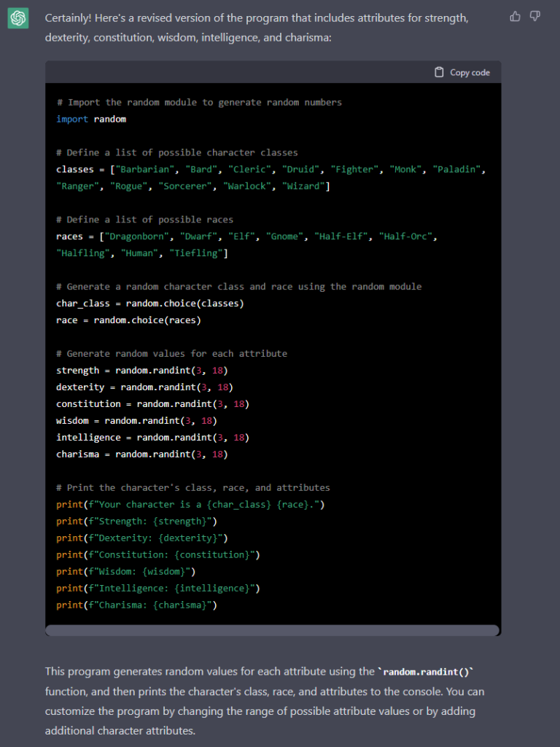Click the comment 'Generate random values for each attribute'
This screenshot has width=560, height=747.
(x=172, y=354)
